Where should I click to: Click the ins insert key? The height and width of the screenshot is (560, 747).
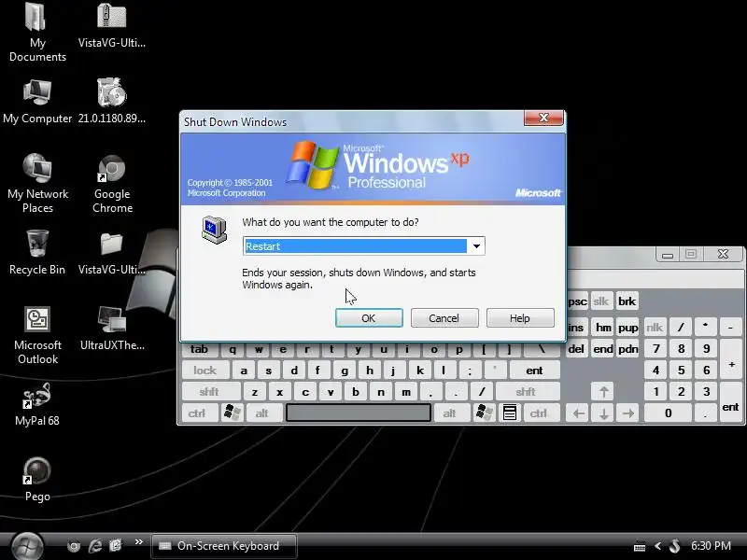pos(576,328)
